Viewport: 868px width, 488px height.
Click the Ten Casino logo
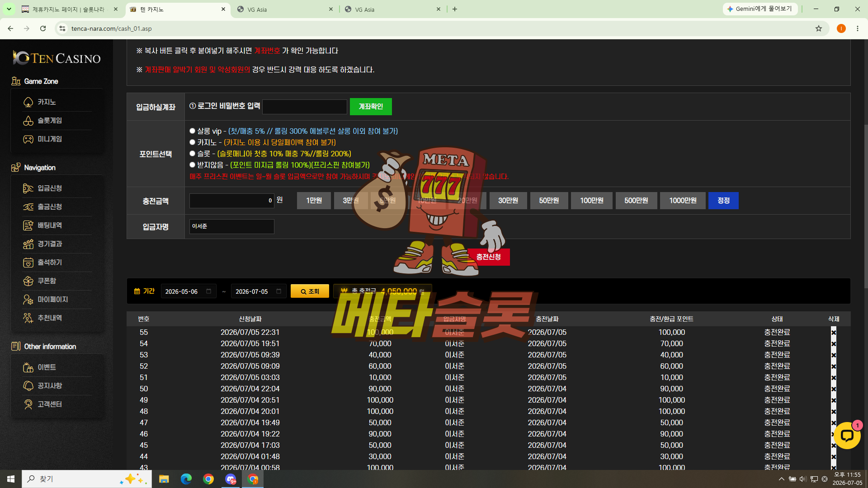tap(57, 58)
